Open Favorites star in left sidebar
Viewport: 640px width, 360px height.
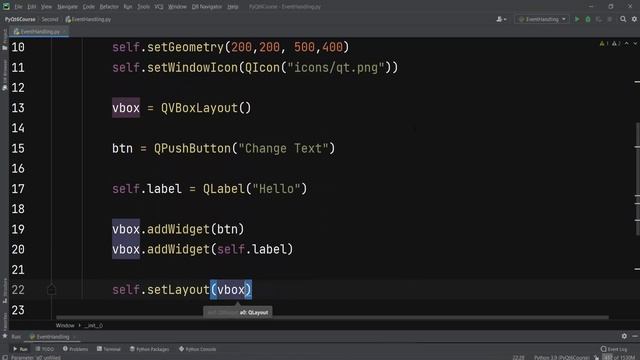tap(4, 336)
